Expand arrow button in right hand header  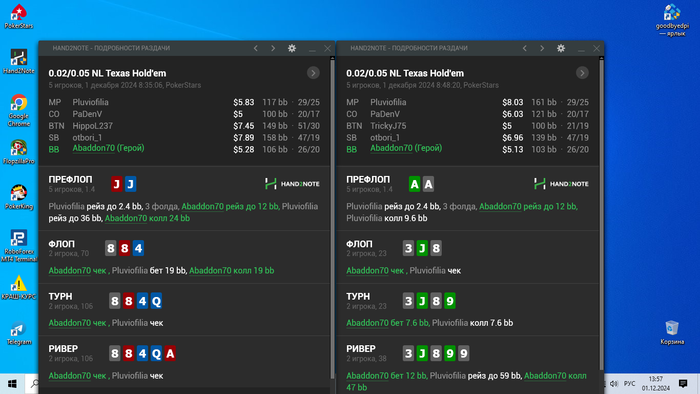pyautogui.click(x=582, y=73)
